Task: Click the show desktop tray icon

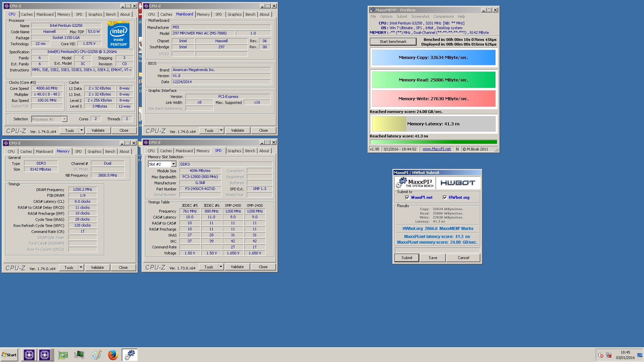Action: point(640,355)
